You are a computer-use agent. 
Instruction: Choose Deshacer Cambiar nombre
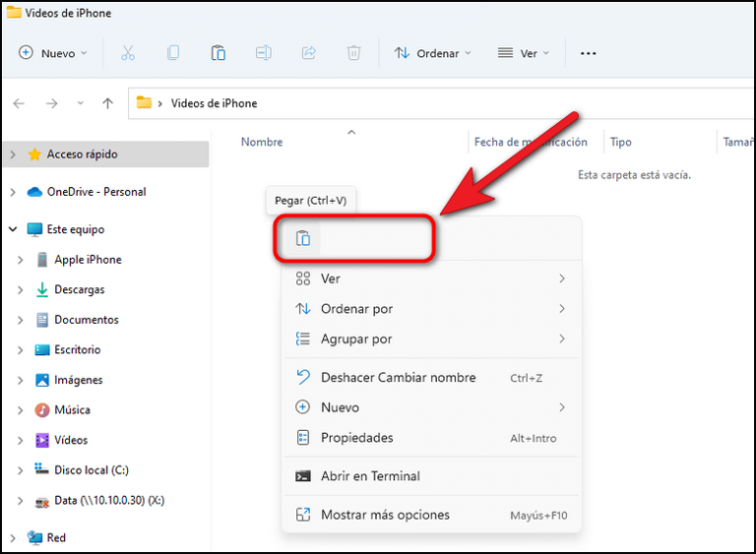431,378
